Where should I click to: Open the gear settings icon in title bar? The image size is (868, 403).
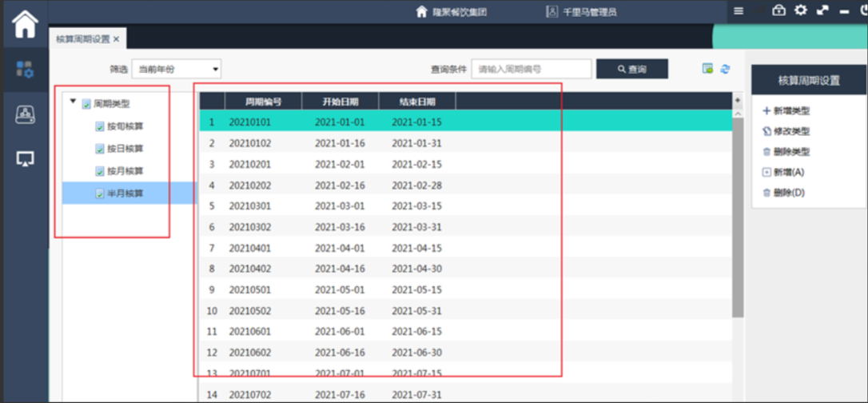pos(800,10)
